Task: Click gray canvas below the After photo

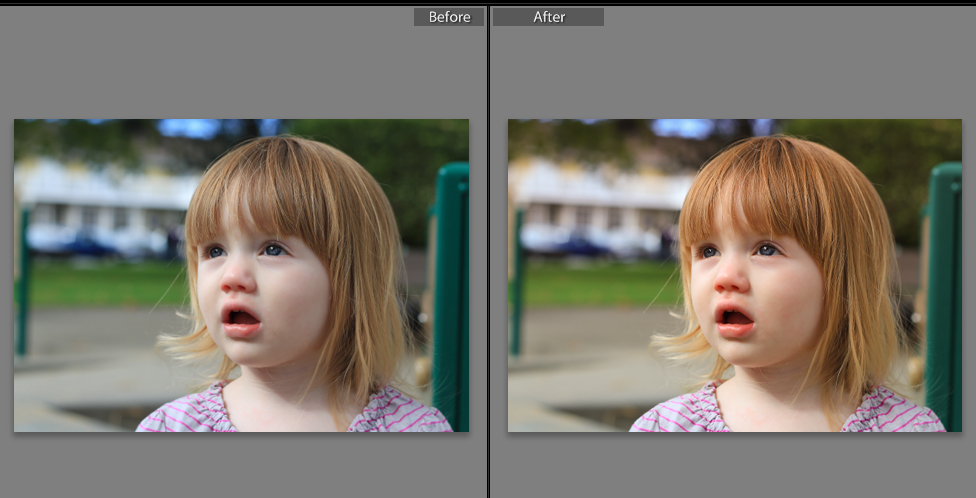Action: pos(734,465)
